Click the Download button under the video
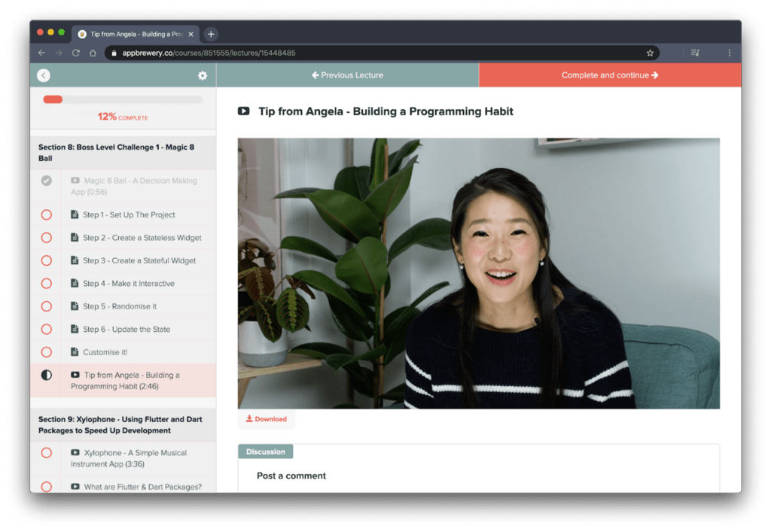The width and height of the screenshot is (771, 532). click(266, 418)
